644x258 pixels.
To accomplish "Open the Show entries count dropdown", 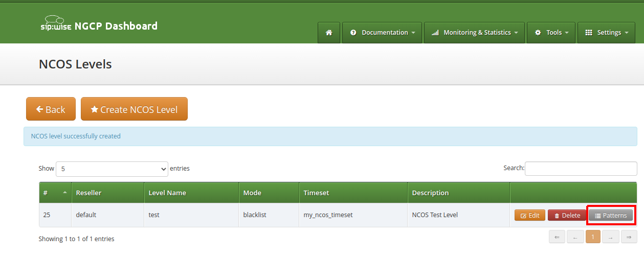I will coord(112,169).
